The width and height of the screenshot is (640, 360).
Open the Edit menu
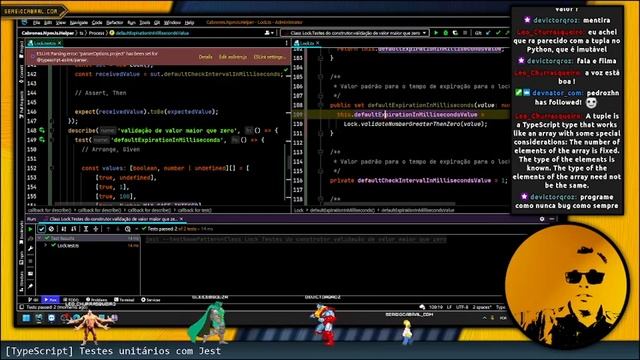point(48,23)
